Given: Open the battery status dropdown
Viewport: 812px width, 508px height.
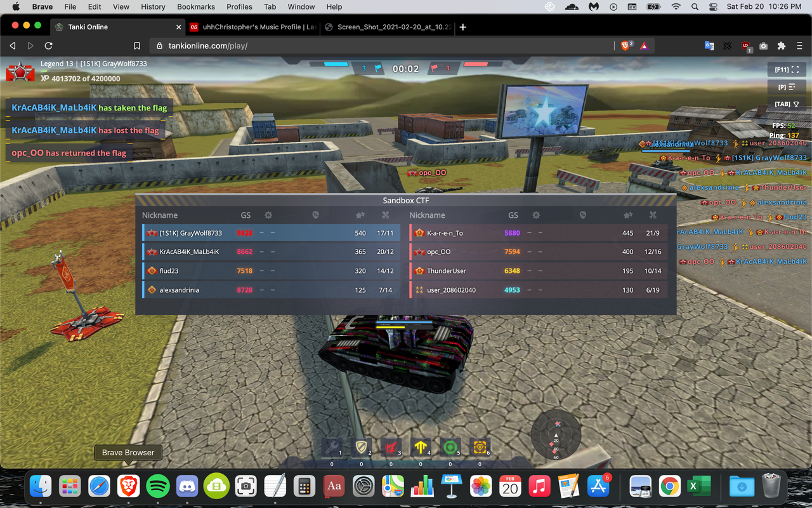Looking at the screenshot, I should 653,7.
